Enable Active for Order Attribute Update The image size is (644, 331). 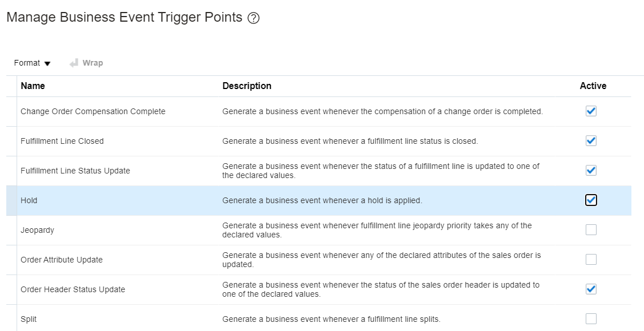point(591,259)
